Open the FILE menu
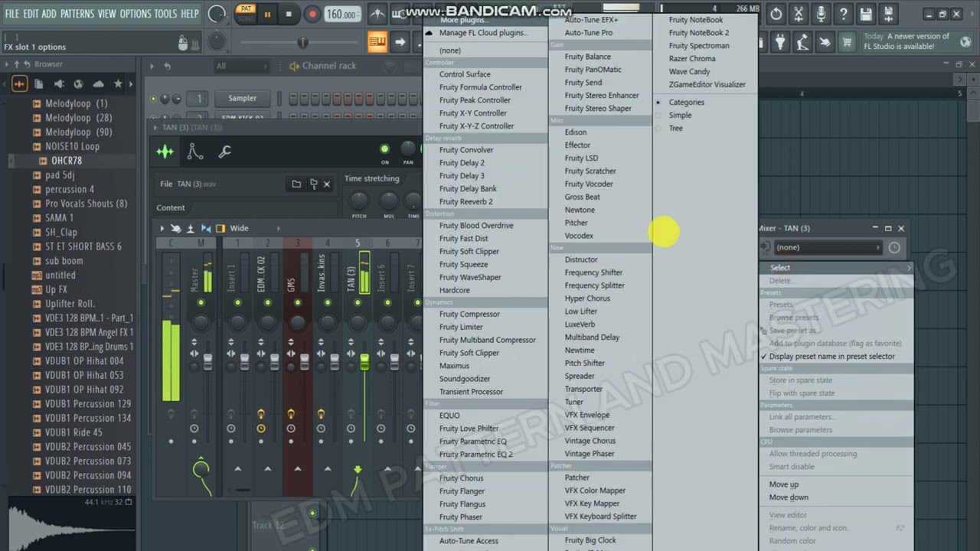The image size is (980, 551). click(11, 14)
